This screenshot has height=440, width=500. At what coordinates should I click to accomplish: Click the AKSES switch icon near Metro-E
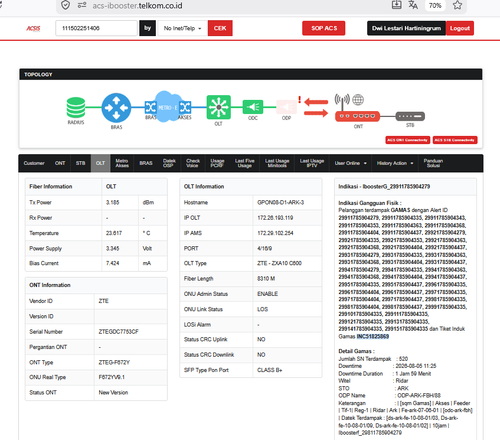[185, 107]
